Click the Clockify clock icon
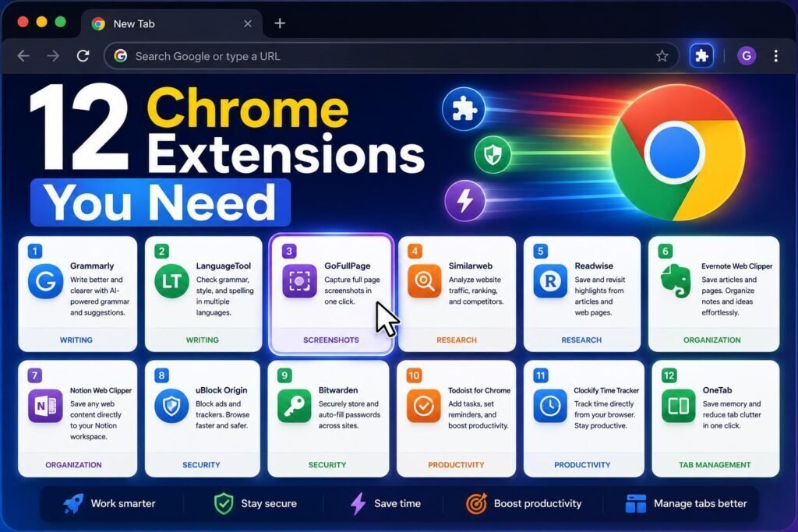798x532 pixels. coord(550,406)
